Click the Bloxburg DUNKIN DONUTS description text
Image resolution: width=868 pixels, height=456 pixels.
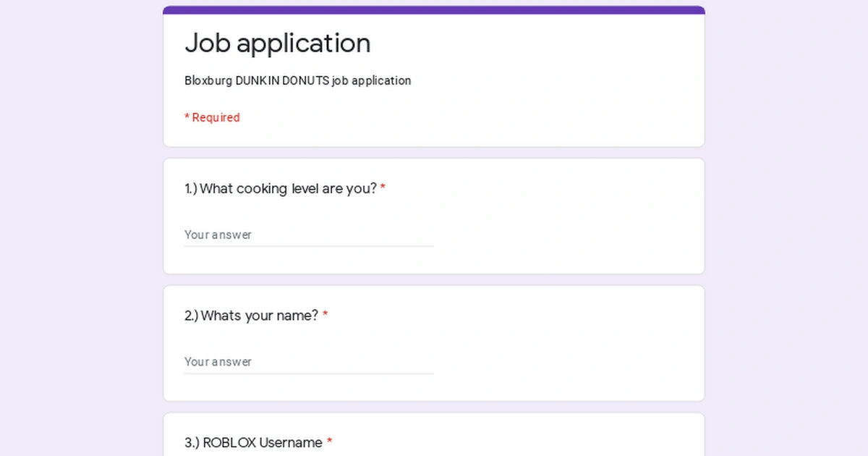[297, 80]
